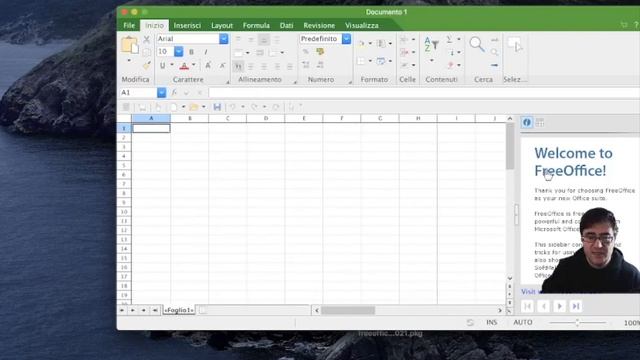Screen dimensions: 640x360
Task: Click the vertical align top icon
Action: point(238,40)
